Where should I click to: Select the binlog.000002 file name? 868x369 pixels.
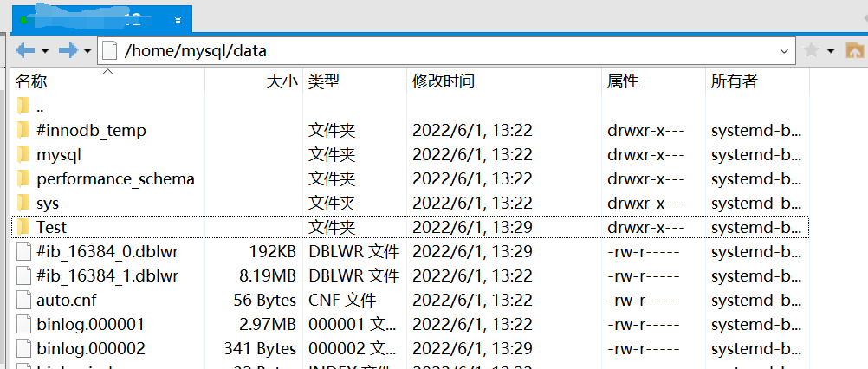[91, 349]
